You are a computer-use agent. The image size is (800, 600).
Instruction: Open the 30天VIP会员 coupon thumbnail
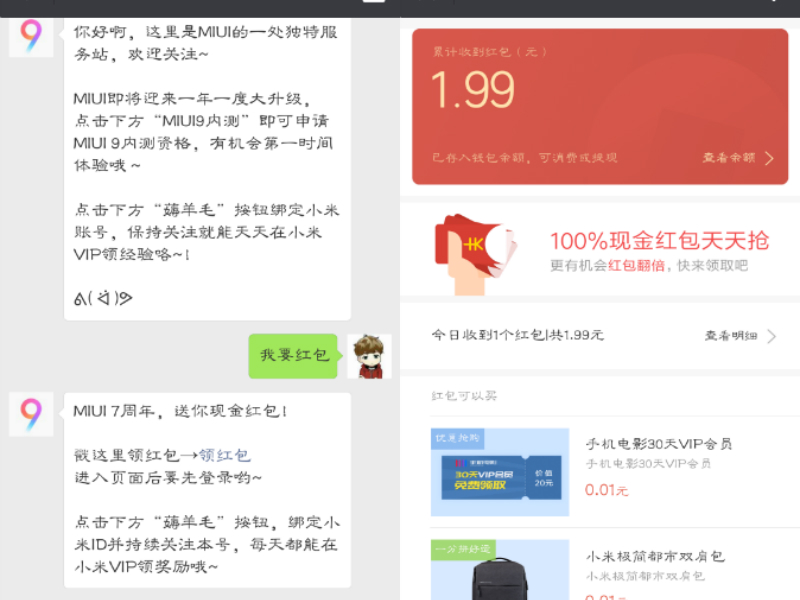[500, 472]
